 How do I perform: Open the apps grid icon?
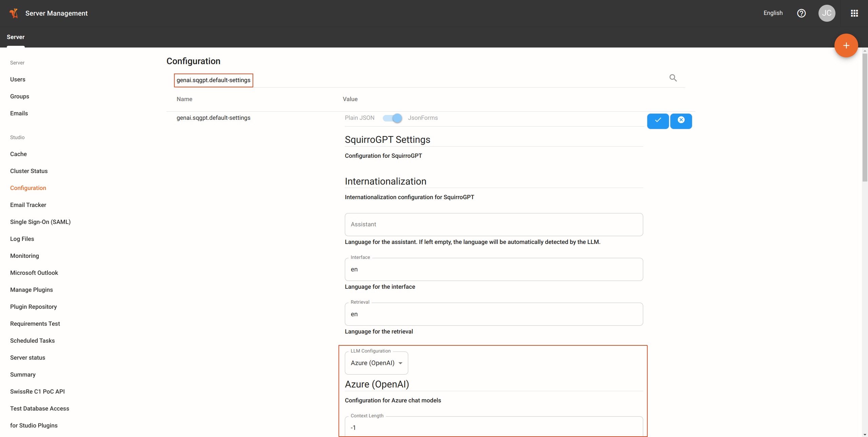[854, 13]
